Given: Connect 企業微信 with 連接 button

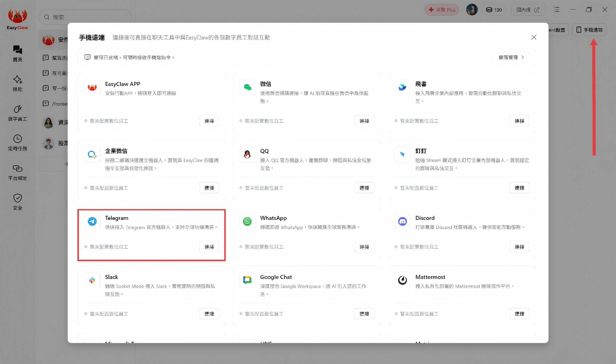Looking at the screenshot, I should coord(209,188).
